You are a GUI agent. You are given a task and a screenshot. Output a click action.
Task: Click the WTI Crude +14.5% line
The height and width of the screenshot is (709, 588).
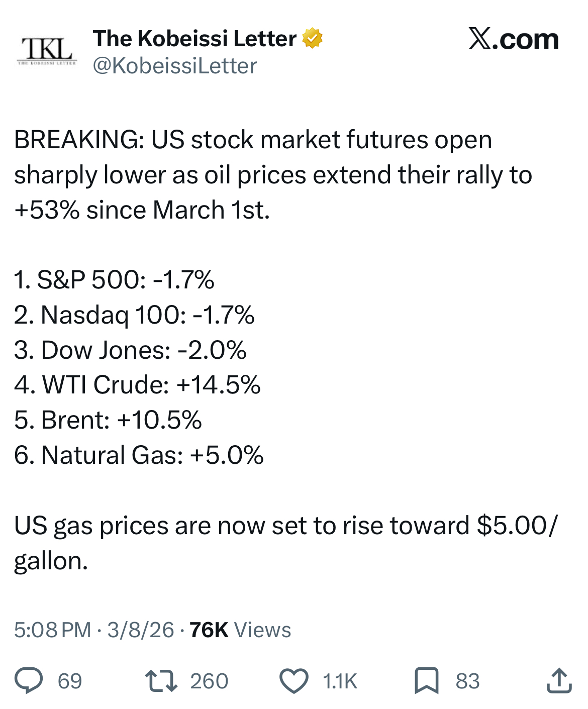click(137, 385)
